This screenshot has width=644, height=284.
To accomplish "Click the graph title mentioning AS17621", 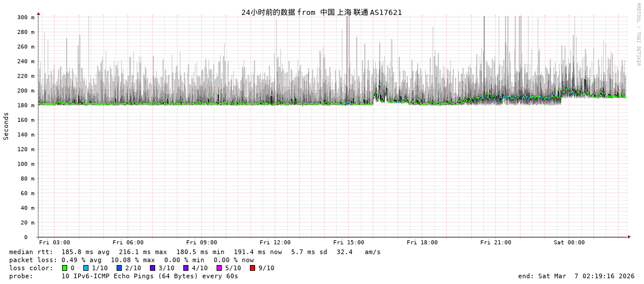I will click(322, 12).
